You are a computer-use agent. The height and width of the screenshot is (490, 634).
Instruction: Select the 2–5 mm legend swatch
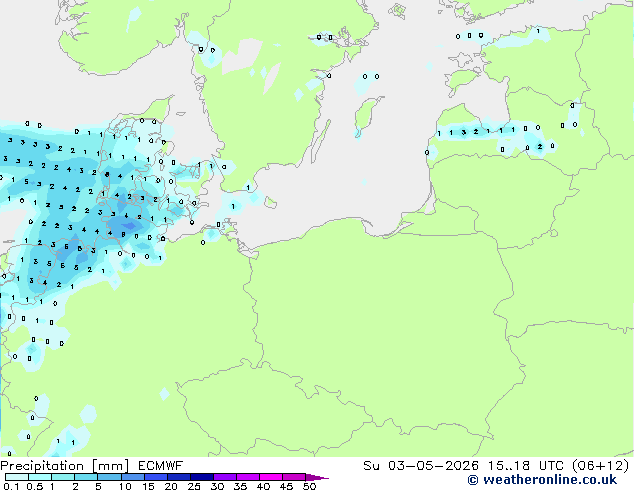pos(86,477)
